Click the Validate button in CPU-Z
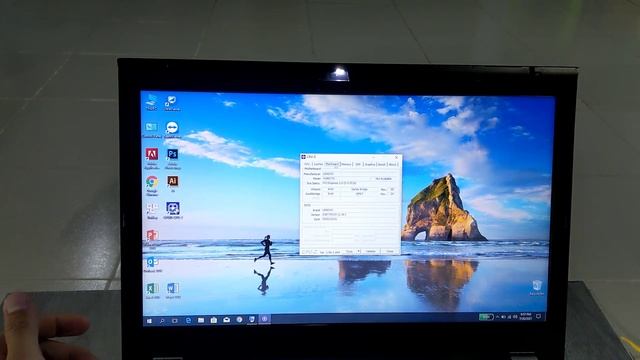 click(371, 251)
